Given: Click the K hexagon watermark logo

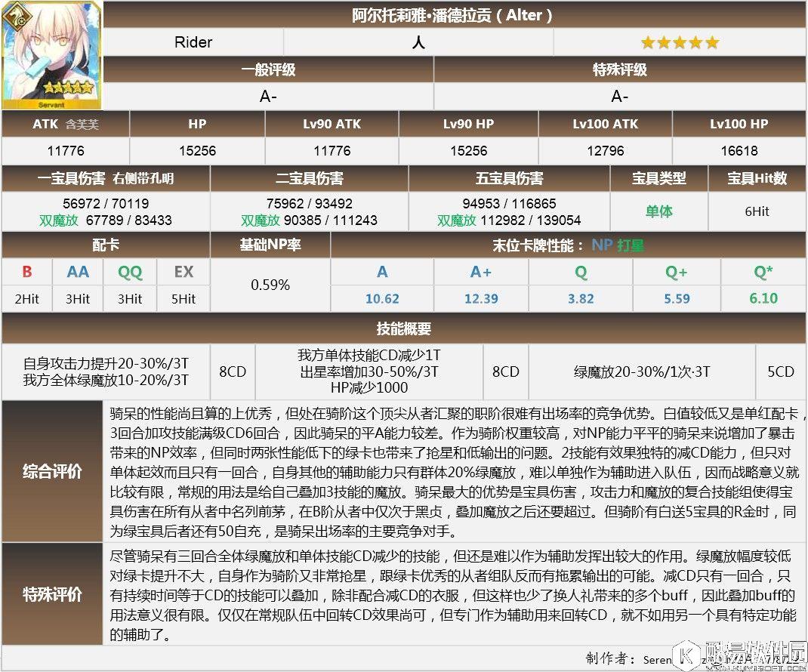Looking at the screenshot, I should tap(688, 654).
